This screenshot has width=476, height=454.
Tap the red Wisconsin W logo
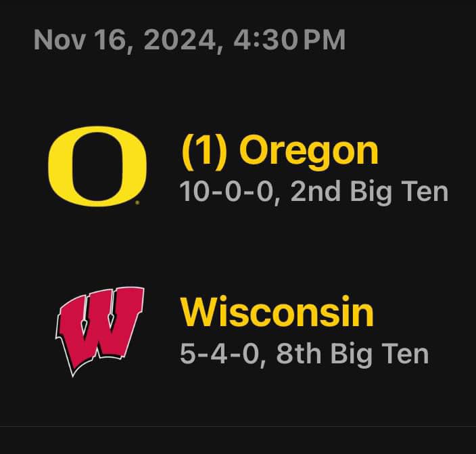100,332
